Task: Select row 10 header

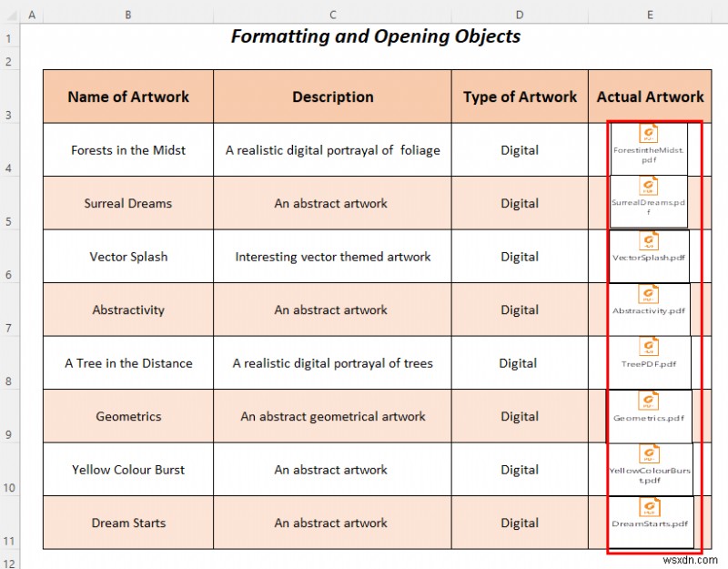Action: [x=10, y=469]
